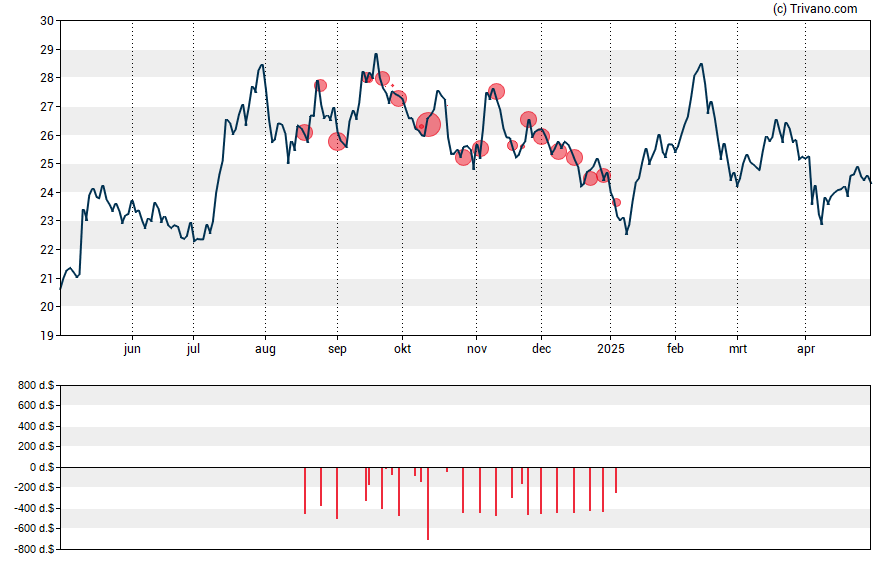Click the -600 d.$ volume axis label
This screenshot has width=888, height=565.
coord(34,528)
